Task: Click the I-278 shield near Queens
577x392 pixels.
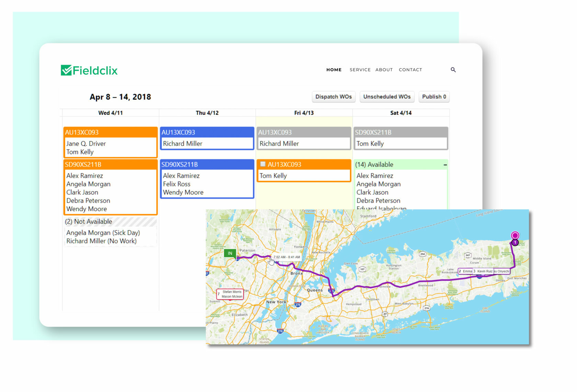Action: (298, 304)
